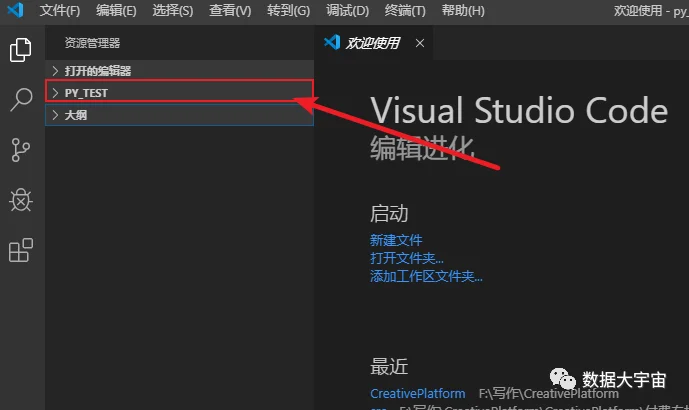The width and height of the screenshot is (689, 410).
Task: Open the Explorer view in activity bar
Action: point(21,50)
